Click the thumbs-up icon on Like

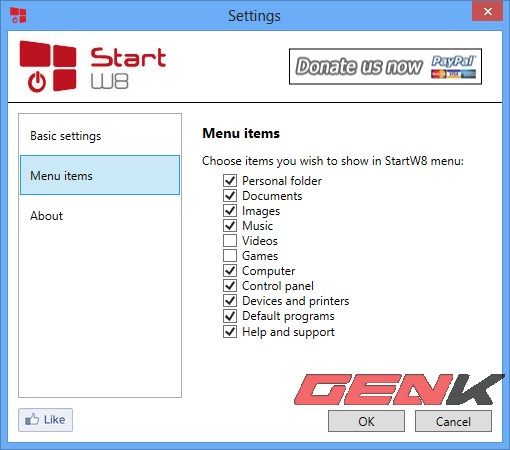pyautogui.click(x=32, y=419)
